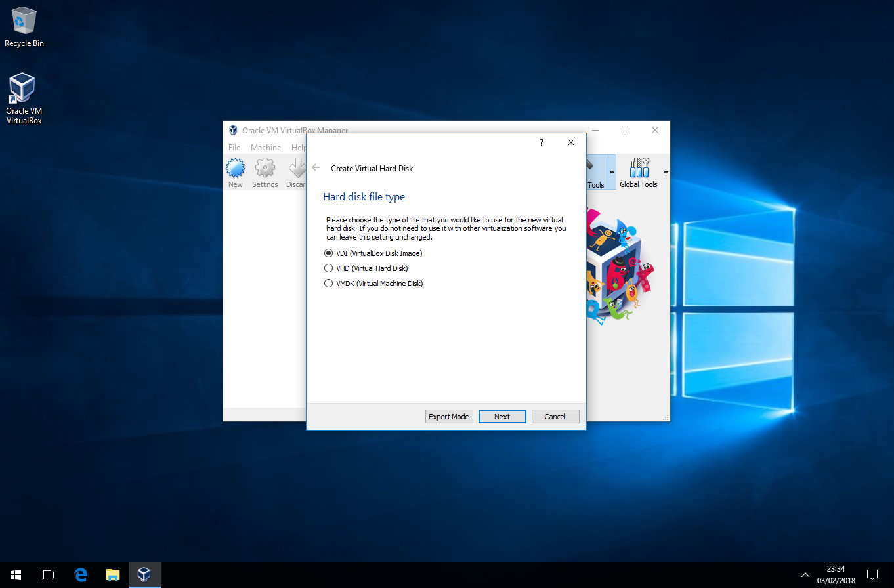Switch wizard to Expert Mode

click(x=449, y=417)
